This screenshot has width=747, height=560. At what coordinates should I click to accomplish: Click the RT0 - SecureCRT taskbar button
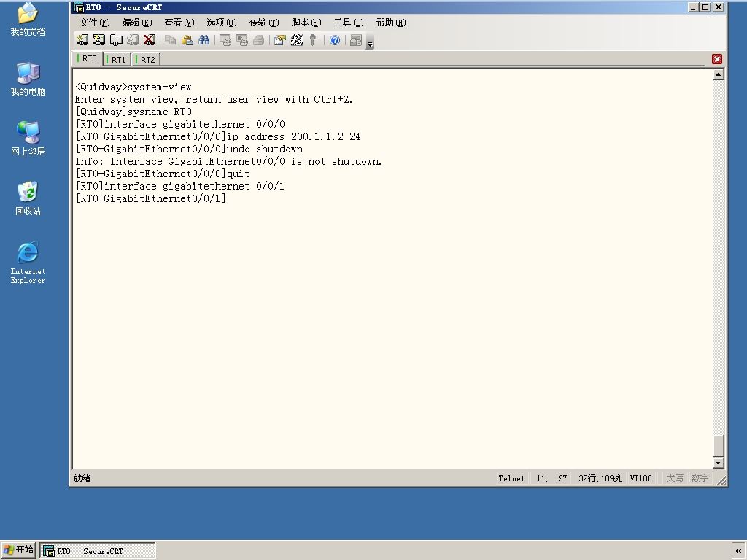[x=97, y=551]
